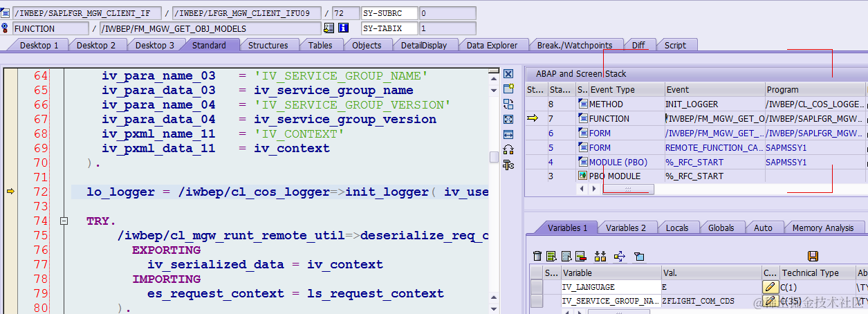The width and height of the screenshot is (868, 314).
Task: Switch to Locals tab
Action: click(677, 228)
